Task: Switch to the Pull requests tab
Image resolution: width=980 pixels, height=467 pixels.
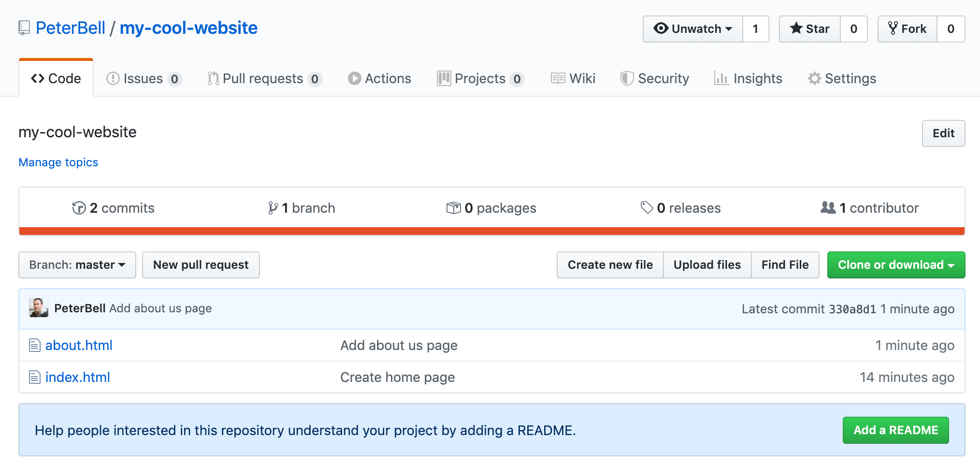Action: pyautogui.click(x=264, y=78)
